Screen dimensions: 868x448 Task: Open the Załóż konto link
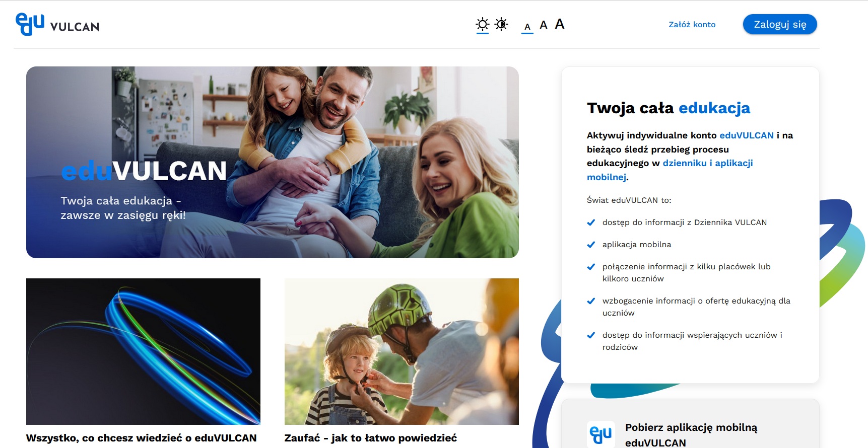(x=692, y=24)
